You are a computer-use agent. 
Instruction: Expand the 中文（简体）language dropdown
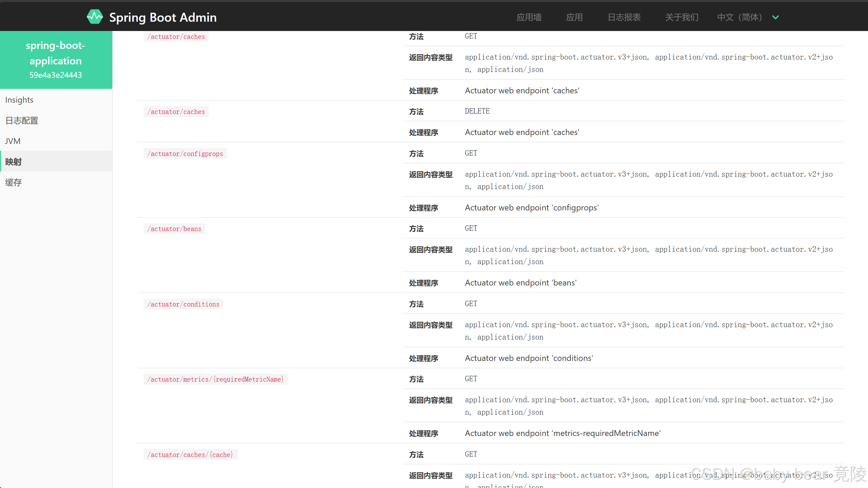[x=739, y=17]
